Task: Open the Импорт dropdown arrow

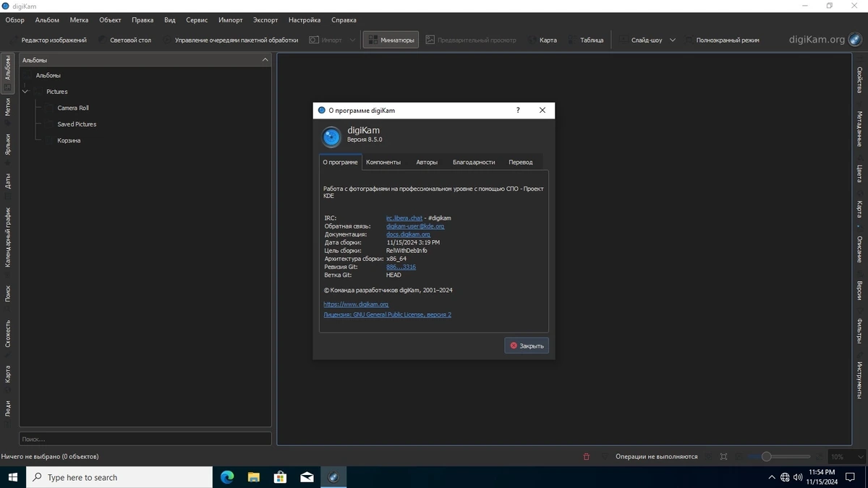Action: pos(353,40)
